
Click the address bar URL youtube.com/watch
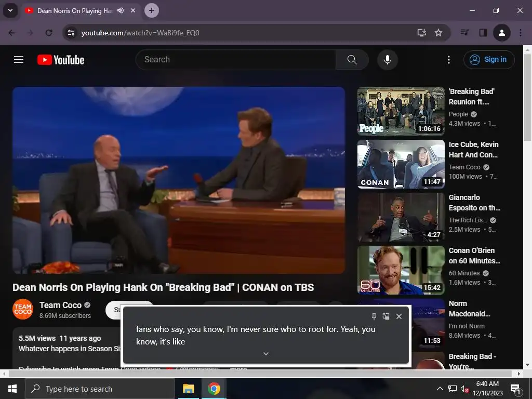click(x=140, y=33)
